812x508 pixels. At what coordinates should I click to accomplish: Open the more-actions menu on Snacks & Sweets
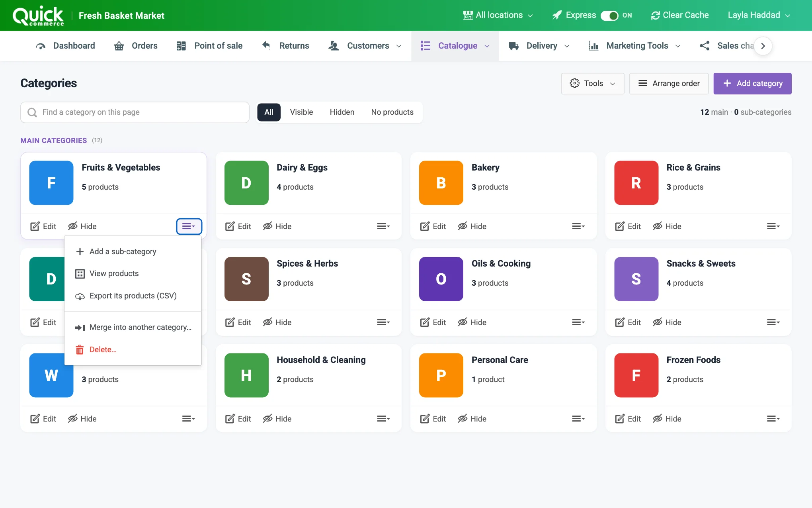pos(773,322)
